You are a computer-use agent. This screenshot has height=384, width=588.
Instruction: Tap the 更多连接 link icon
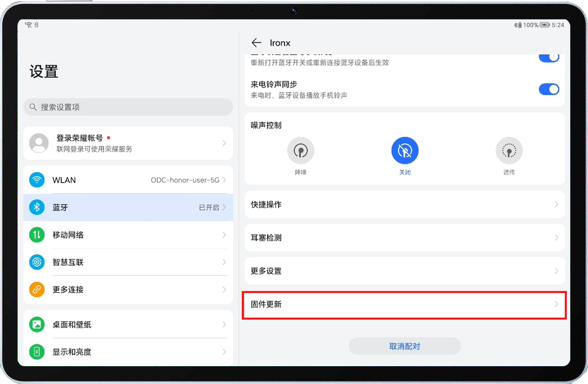coord(37,289)
